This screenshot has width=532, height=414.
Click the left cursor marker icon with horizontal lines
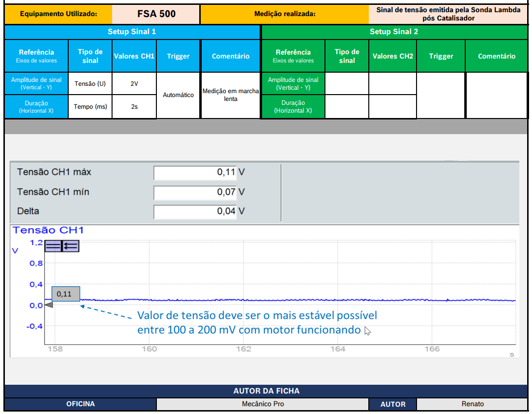tap(53, 246)
